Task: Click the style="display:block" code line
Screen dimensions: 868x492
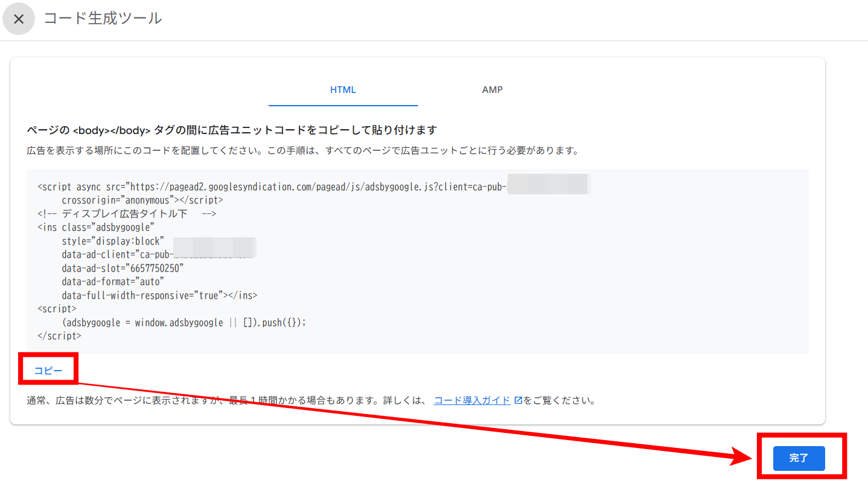Action: [113, 241]
